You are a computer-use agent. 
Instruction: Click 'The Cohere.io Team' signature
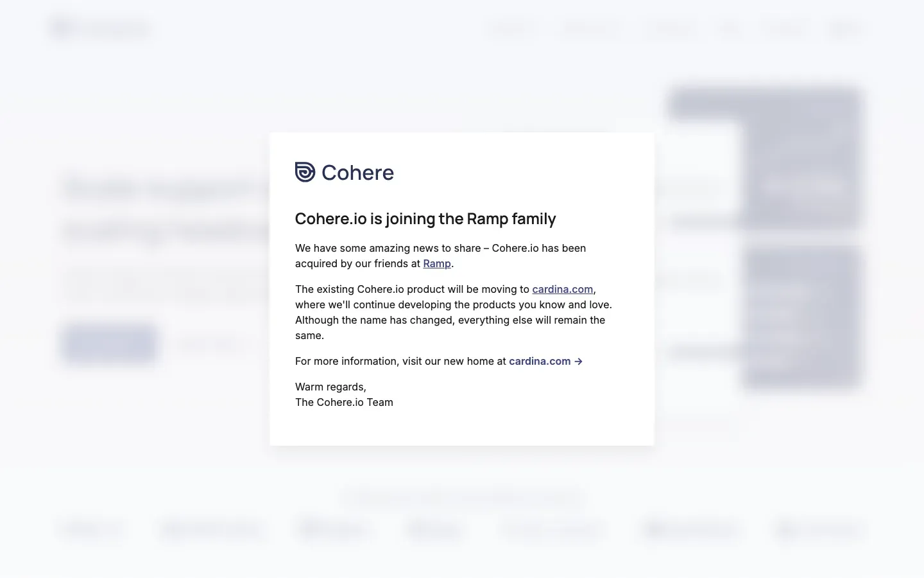tap(344, 402)
